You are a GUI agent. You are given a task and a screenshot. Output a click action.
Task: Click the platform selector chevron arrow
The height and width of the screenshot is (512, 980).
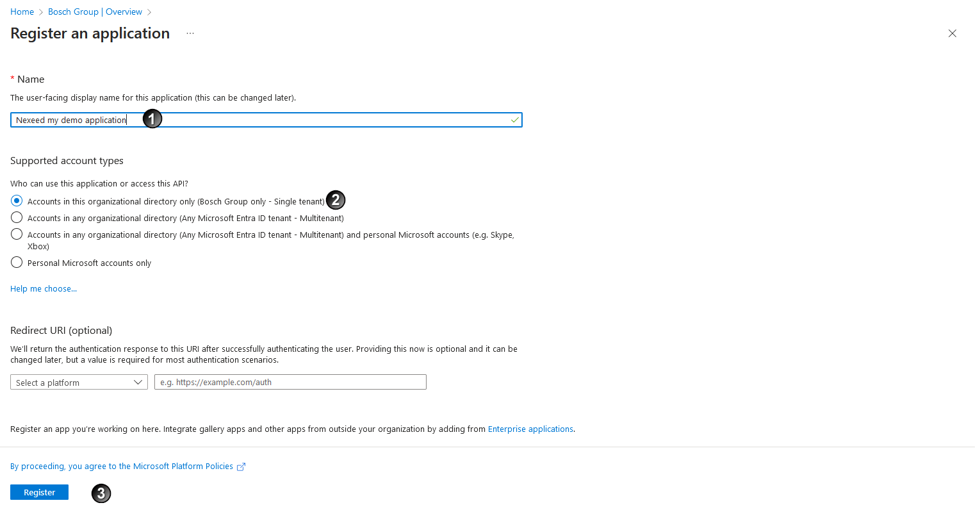pyautogui.click(x=138, y=382)
